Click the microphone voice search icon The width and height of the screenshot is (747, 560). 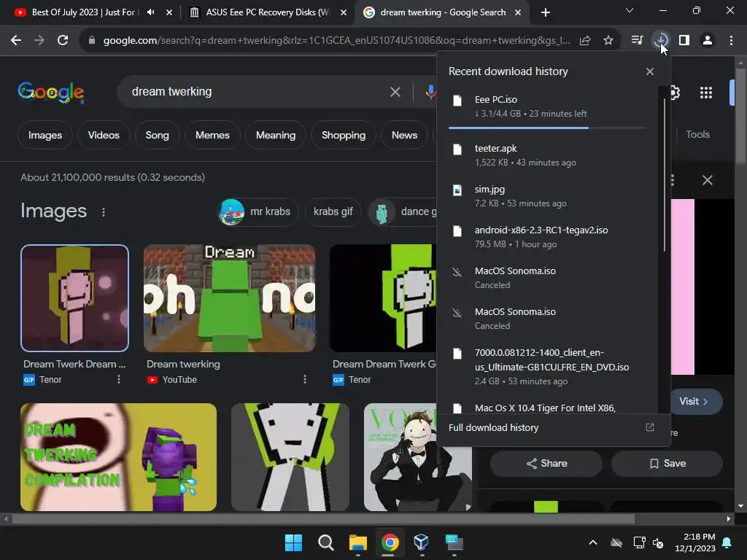[x=430, y=91]
